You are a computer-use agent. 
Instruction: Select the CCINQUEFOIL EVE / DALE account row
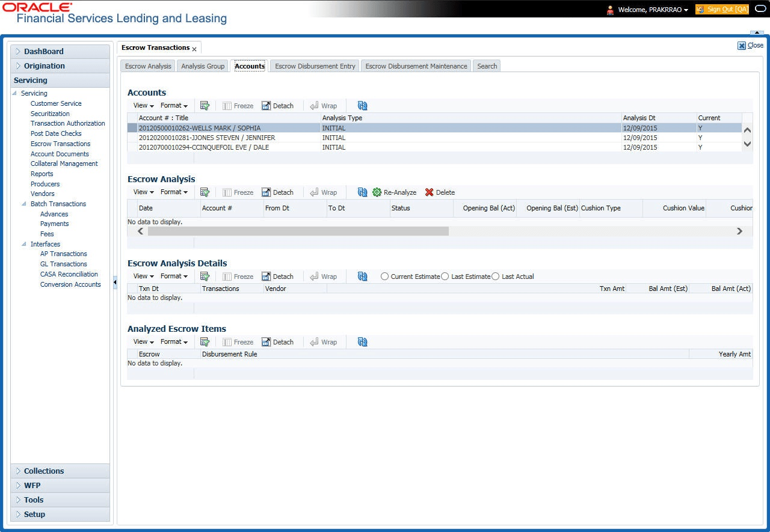pos(434,147)
